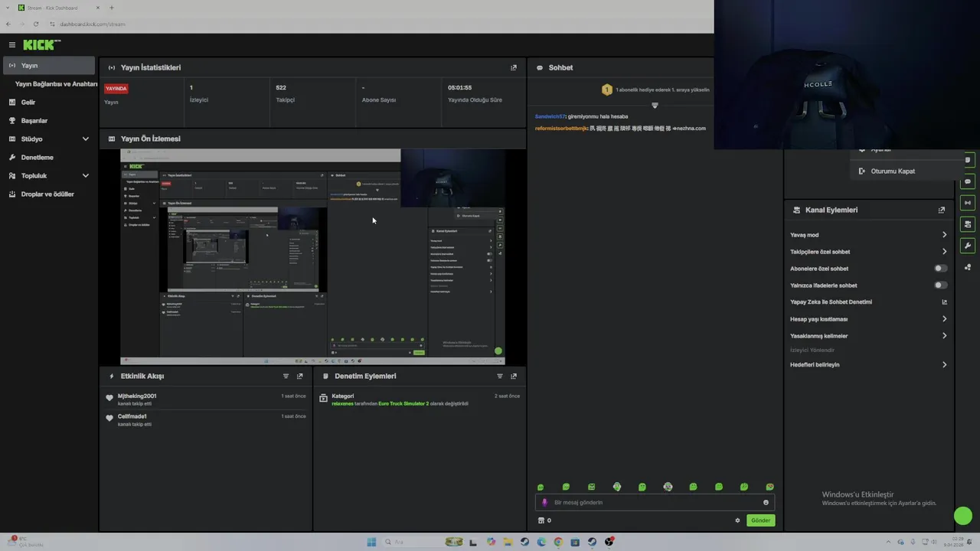Screen dimensions: 980x551
Task: Click the chat message input field
Action: [x=655, y=503]
